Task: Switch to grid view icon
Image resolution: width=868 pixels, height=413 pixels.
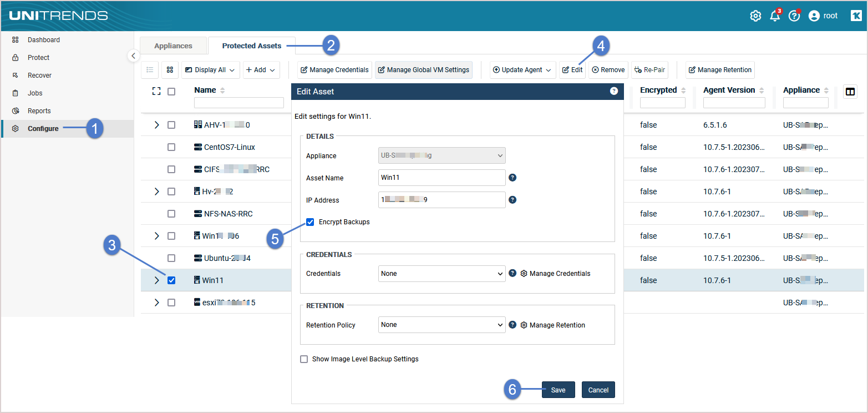Action: [x=170, y=70]
